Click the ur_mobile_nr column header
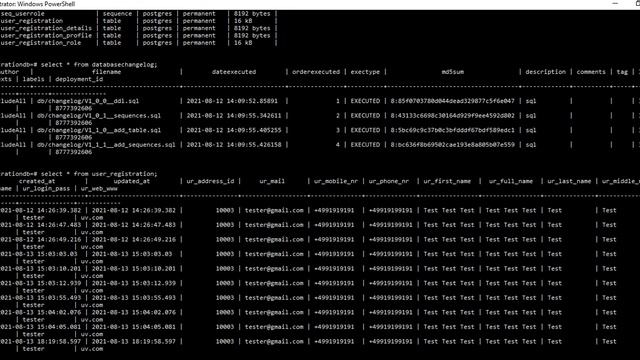 tap(336, 181)
